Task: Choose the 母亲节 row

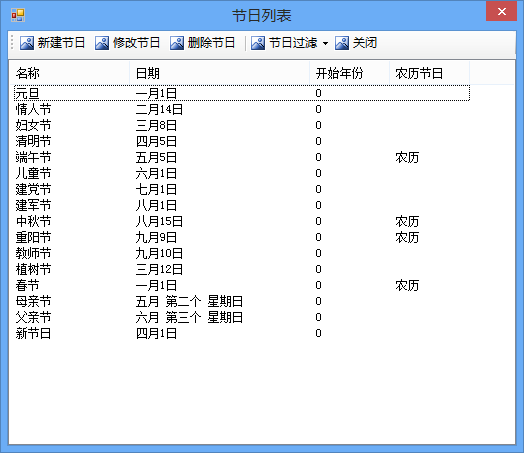Action: click(x=242, y=302)
